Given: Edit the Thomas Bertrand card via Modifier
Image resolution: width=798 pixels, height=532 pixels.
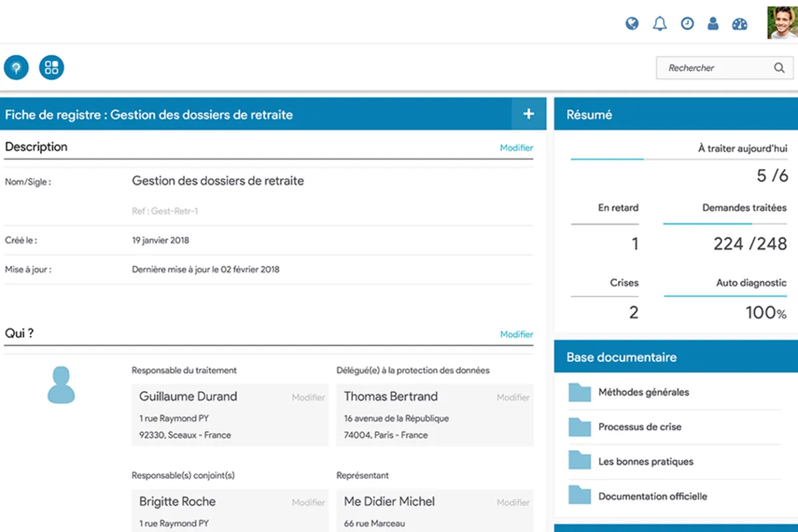Looking at the screenshot, I should tap(513, 398).
